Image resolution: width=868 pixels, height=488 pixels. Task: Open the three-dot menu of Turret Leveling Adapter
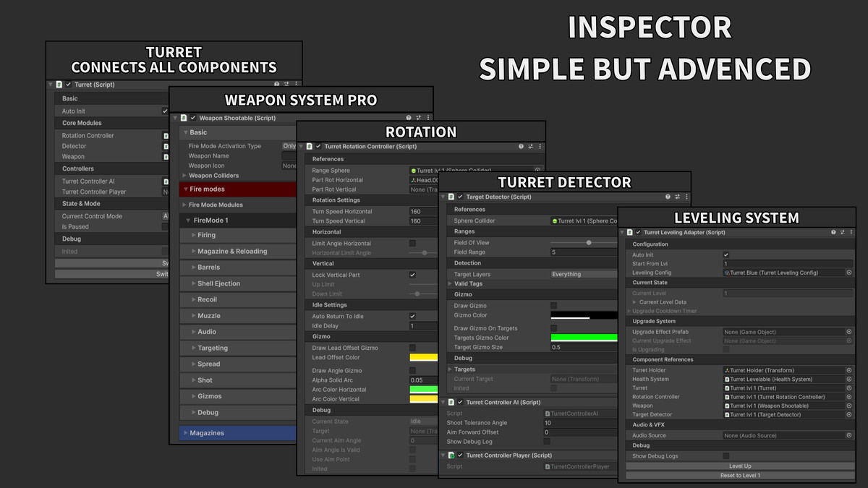pos(850,233)
